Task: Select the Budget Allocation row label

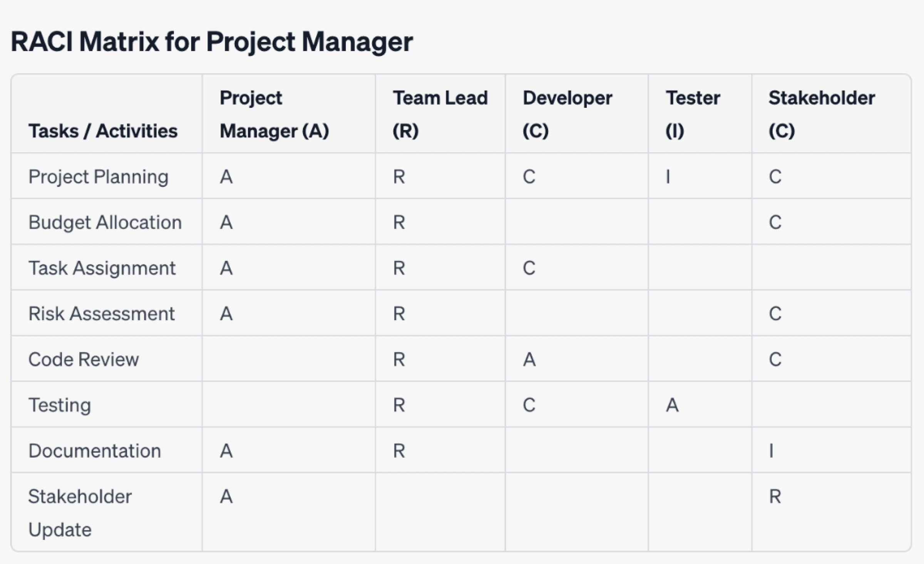Action: 105,222
